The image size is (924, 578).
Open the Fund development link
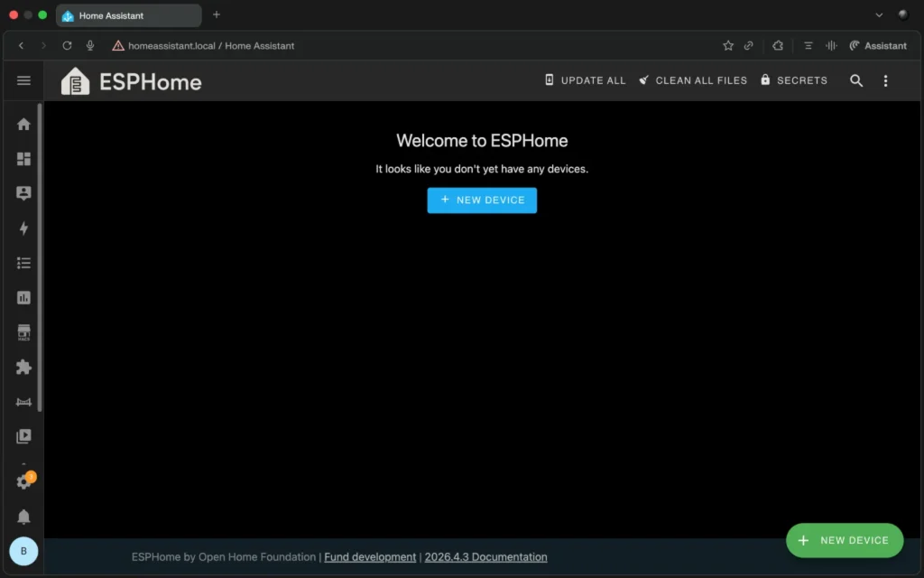point(370,556)
